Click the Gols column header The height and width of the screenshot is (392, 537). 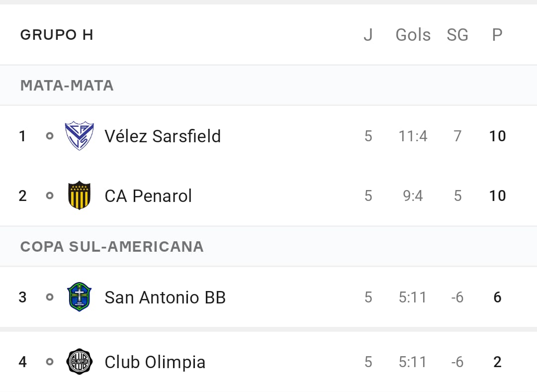[413, 35]
